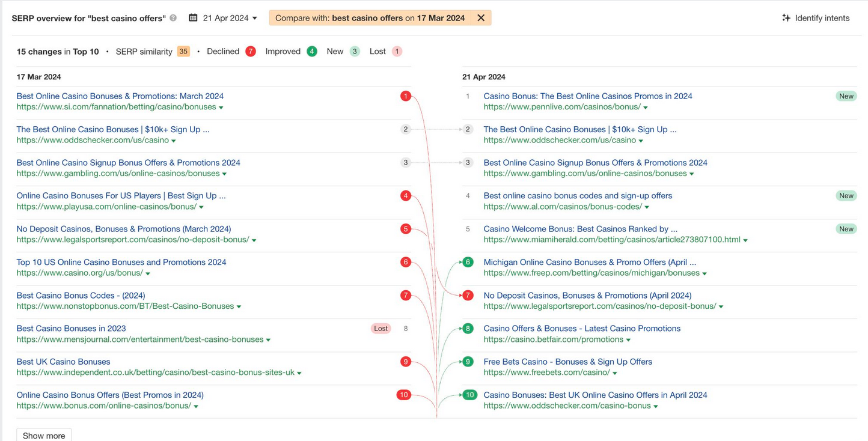
Task: Click the green position 8 marker for betfair
Action: coord(468,329)
